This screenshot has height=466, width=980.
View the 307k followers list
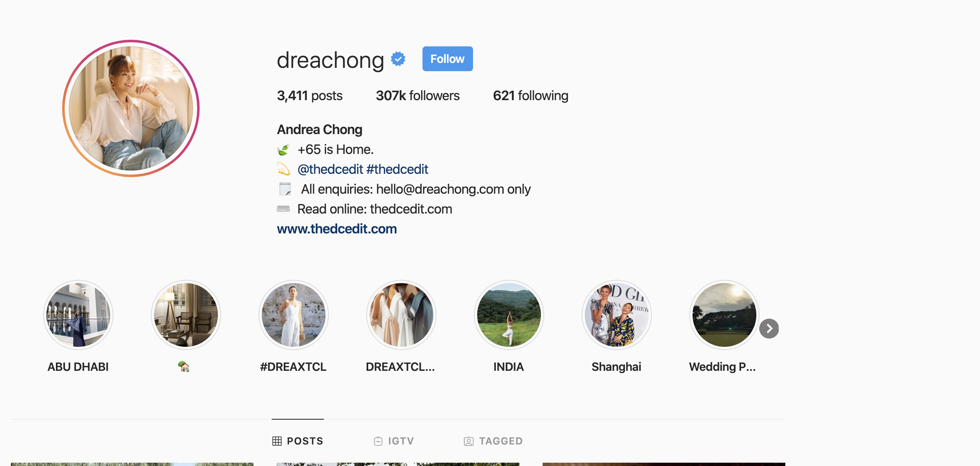[x=418, y=96]
